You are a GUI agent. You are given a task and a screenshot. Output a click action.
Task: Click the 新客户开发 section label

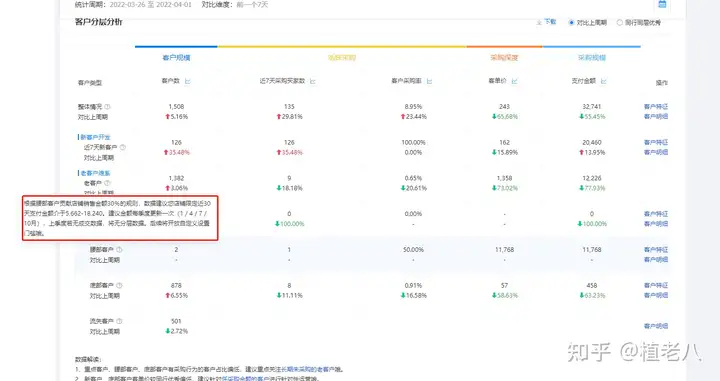95,137
